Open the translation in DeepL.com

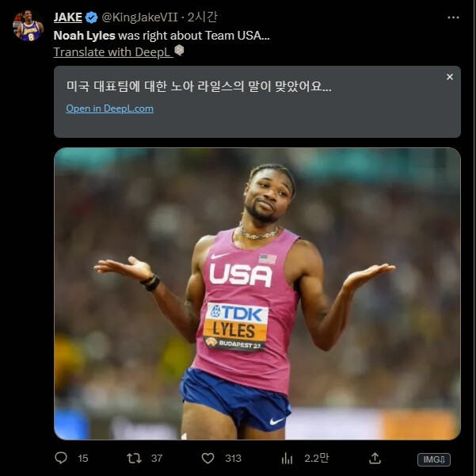109,109
